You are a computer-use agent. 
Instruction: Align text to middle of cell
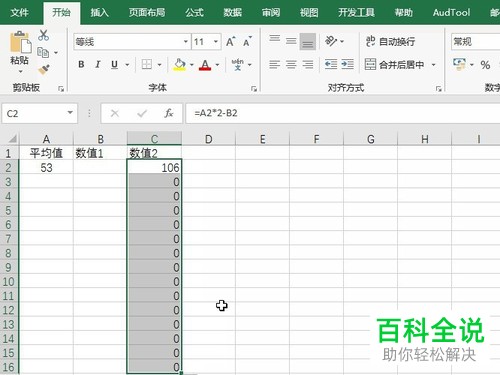pos(291,41)
